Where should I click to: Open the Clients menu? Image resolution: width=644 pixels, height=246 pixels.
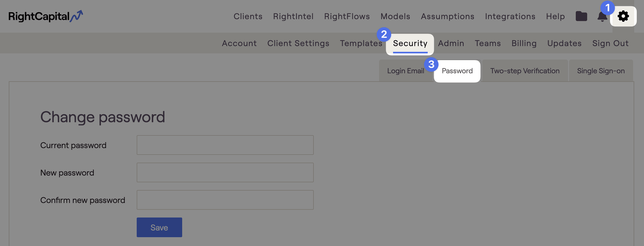coord(248,16)
